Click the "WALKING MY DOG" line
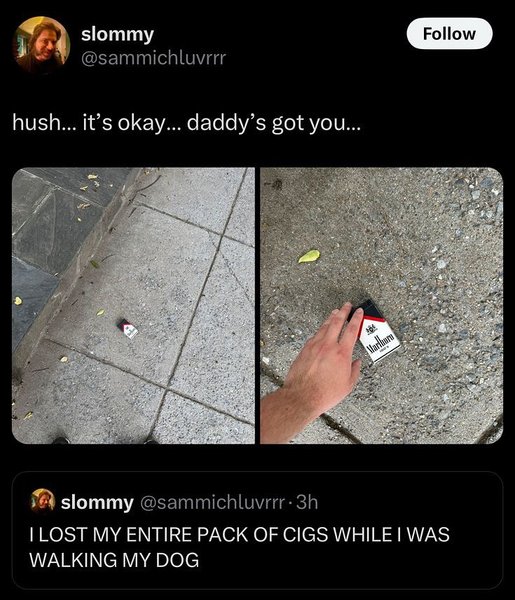 (114, 560)
